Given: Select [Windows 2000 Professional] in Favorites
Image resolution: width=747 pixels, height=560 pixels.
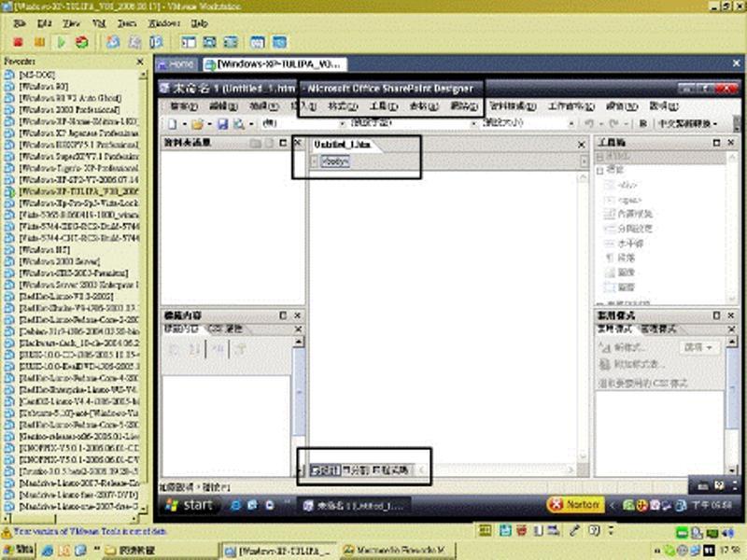Looking at the screenshot, I should (x=68, y=109).
